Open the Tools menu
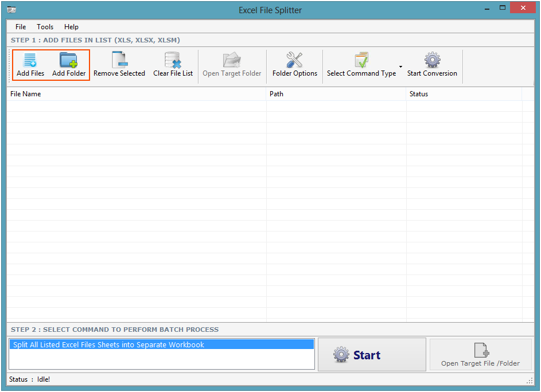541x392 pixels. coord(45,27)
